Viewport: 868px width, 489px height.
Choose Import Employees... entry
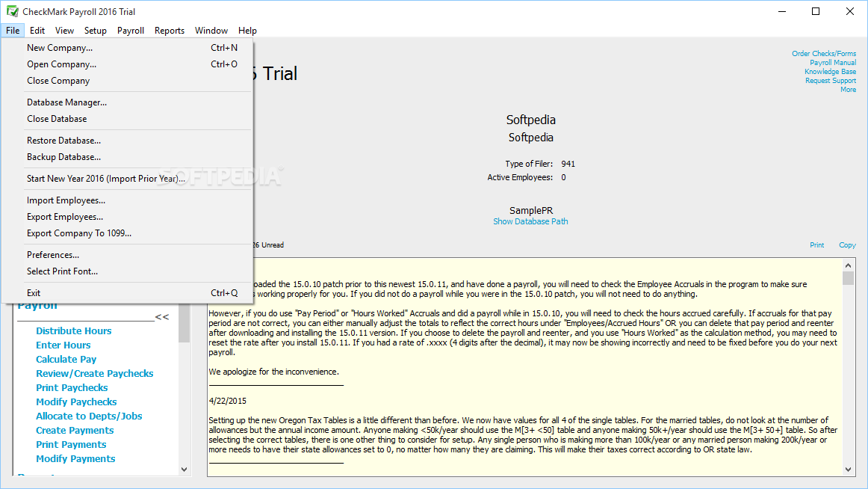[127, 200]
